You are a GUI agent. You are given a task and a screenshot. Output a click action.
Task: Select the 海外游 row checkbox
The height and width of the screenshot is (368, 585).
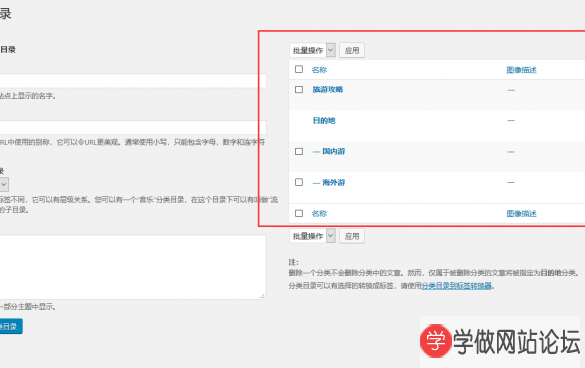pos(299,182)
